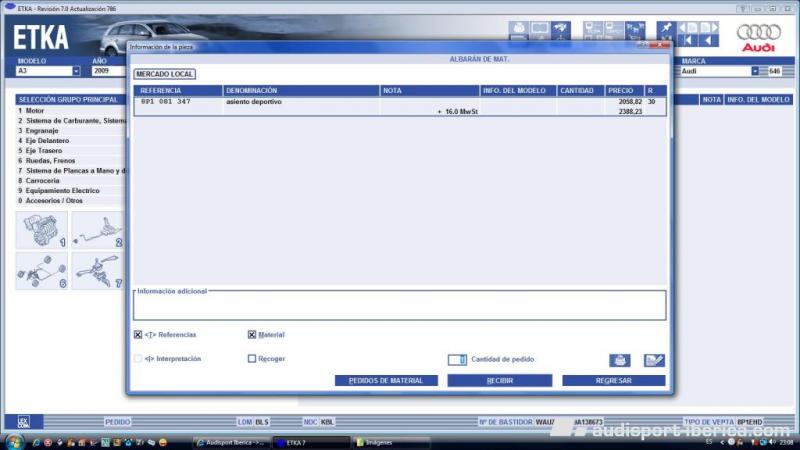Click the Info. del Modelo header in dialog
The image size is (800, 450).
tap(518, 91)
